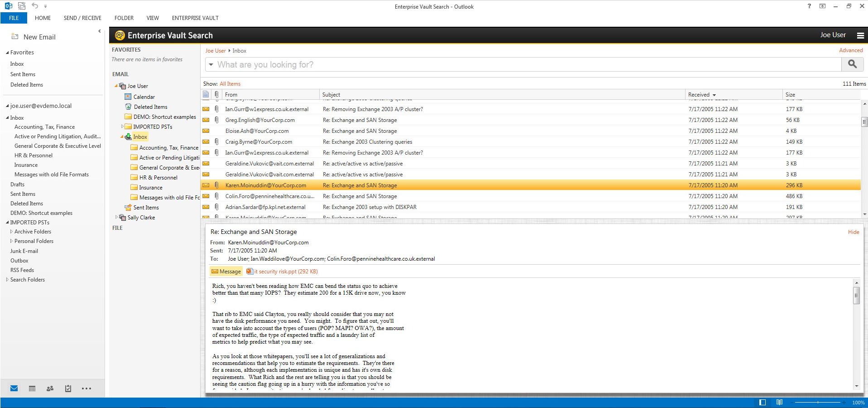Click the item type column header icon

click(x=206, y=94)
